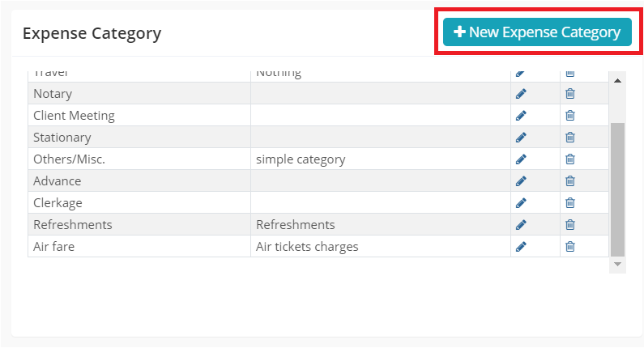Screen dimensions: 644x348
Task: Delete the Client Meeting category
Action: pos(569,116)
